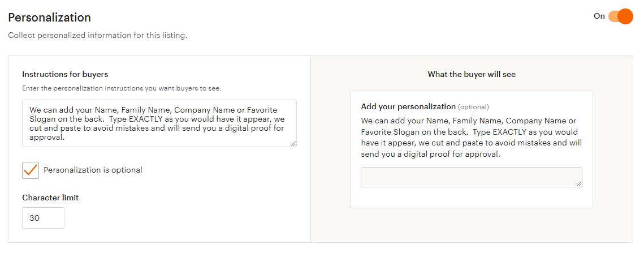This screenshot has height=253, width=644.
Task: Uncheck the Personalization is optional checkbox
Action: [31, 170]
